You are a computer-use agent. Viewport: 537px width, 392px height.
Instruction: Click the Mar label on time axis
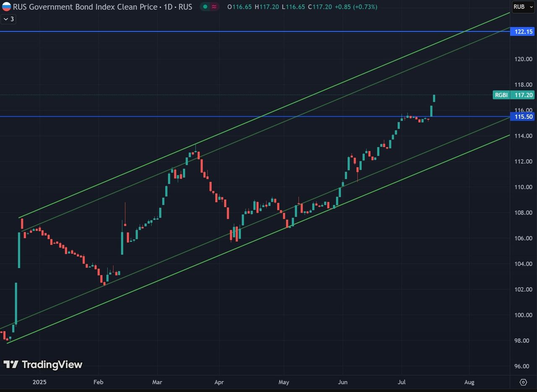click(157, 382)
